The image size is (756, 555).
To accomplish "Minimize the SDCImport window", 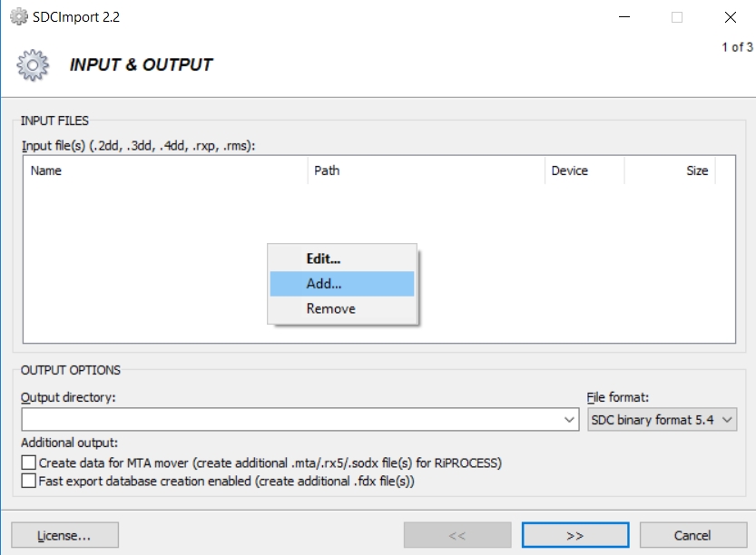I will pyautogui.click(x=624, y=17).
